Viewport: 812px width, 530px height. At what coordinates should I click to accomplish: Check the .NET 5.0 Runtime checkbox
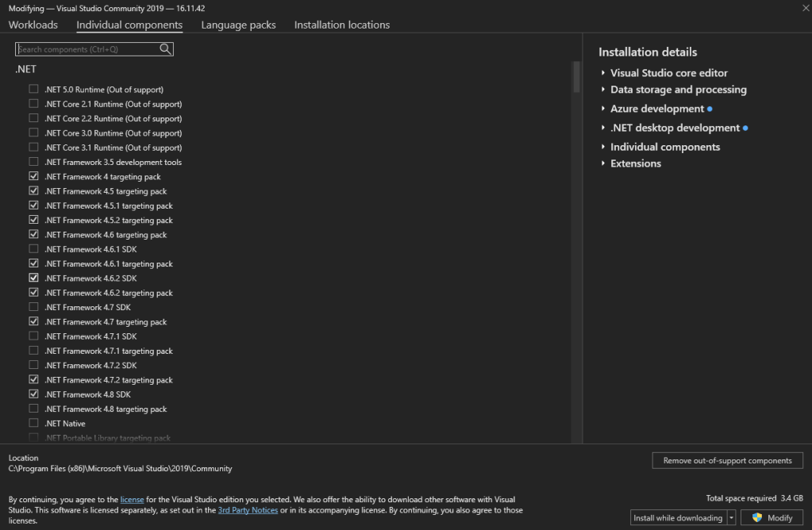tap(33, 90)
